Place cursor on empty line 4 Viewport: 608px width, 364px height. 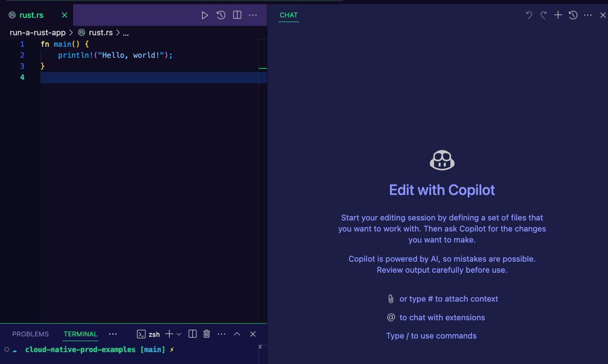point(128,77)
